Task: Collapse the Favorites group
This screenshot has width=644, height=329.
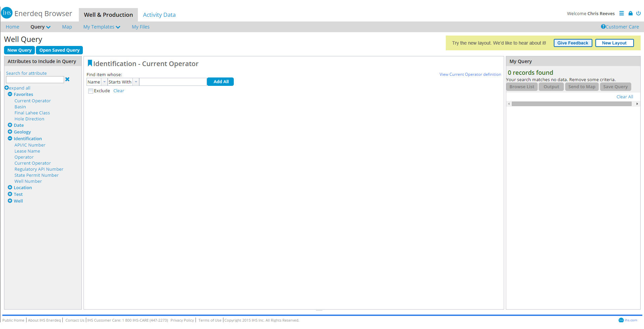Action: click(x=10, y=94)
